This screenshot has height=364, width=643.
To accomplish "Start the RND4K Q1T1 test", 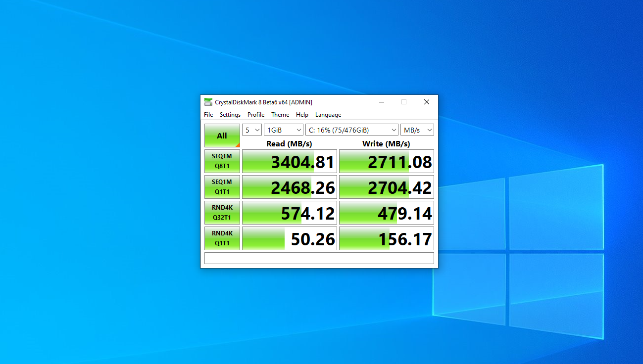I will coord(222,238).
